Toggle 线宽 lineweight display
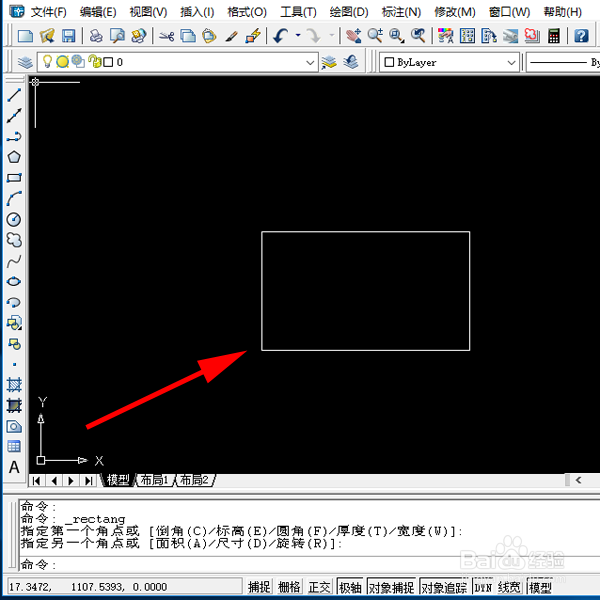 pos(509,587)
